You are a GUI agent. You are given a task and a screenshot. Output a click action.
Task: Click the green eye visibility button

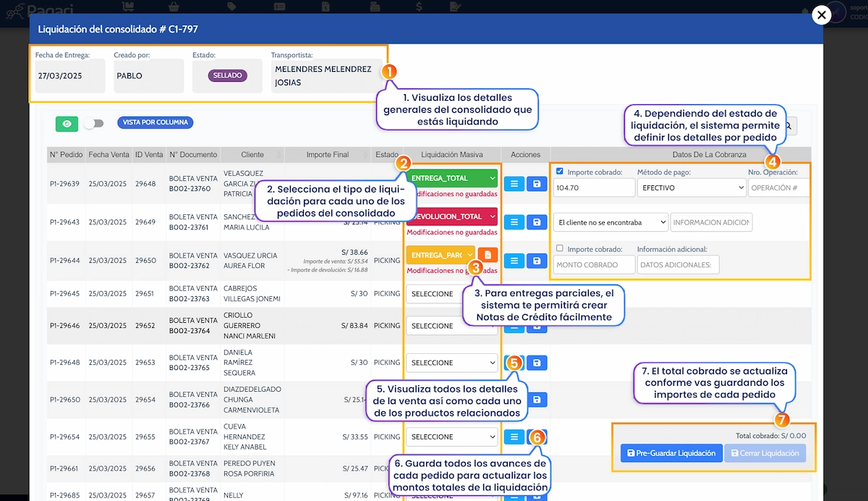[67, 124]
